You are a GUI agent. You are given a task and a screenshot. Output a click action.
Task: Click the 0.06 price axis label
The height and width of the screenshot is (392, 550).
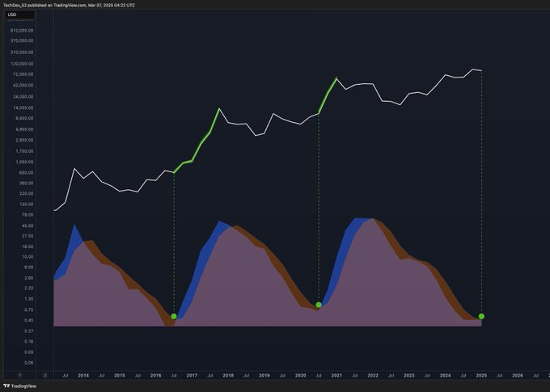[x=29, y=363]
